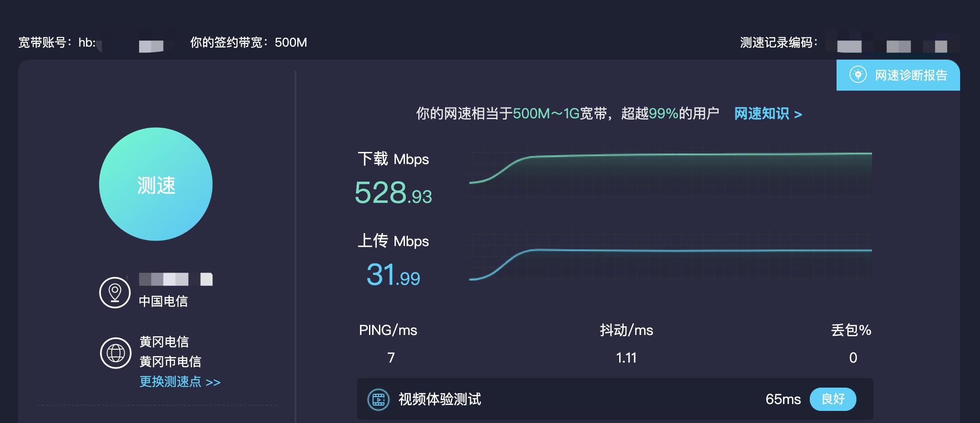Select the 视频体验测试 label
The width and height of the screenshot is (980, 423).
tap(439, 399)
